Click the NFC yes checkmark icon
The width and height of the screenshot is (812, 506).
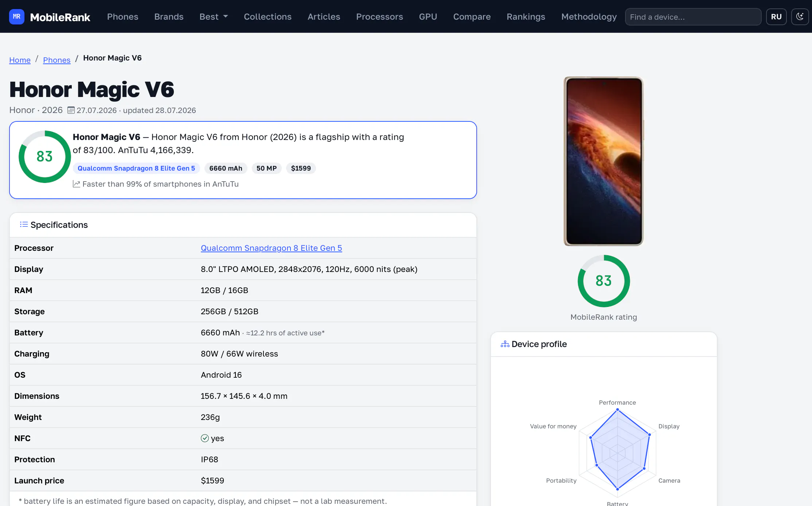(x=205, y=438)
